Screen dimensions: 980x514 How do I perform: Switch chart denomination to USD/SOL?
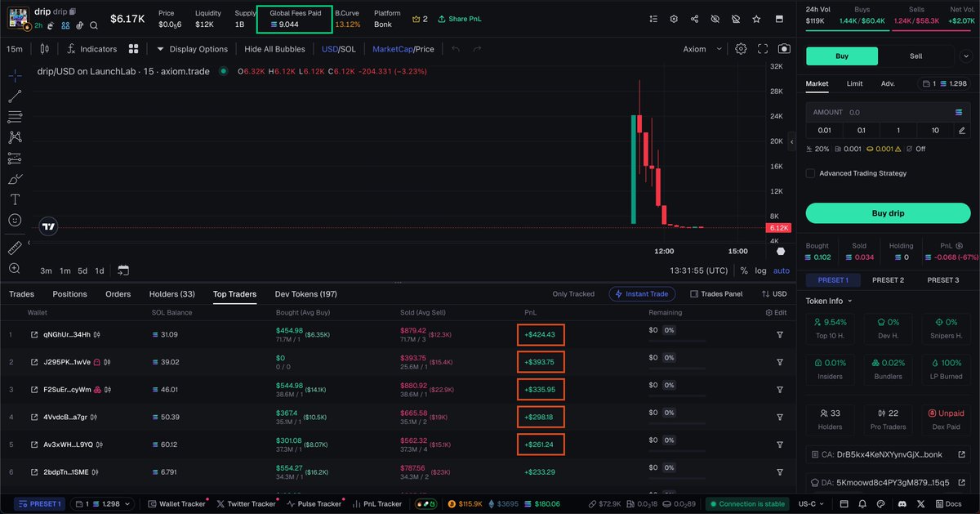[338, 49]
